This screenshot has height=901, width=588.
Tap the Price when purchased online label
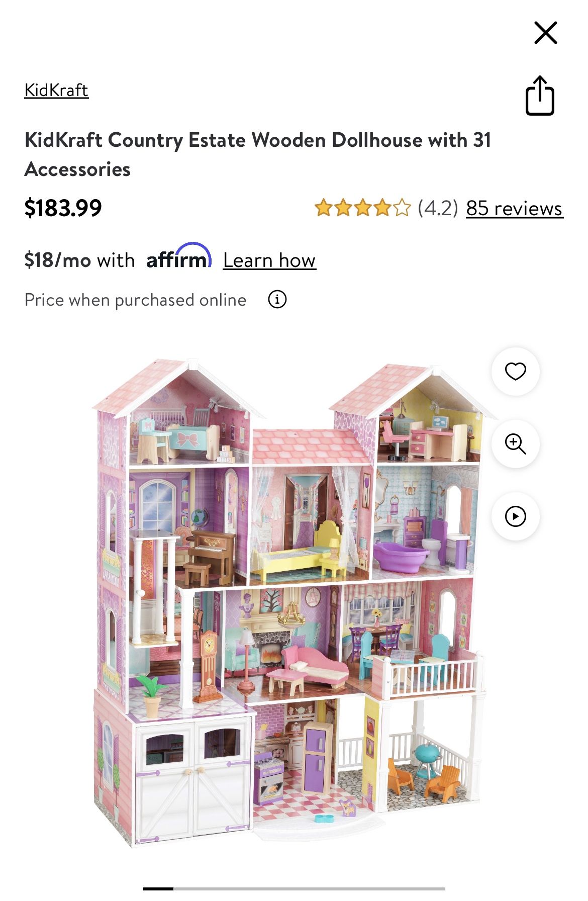[x=136, y=300]
